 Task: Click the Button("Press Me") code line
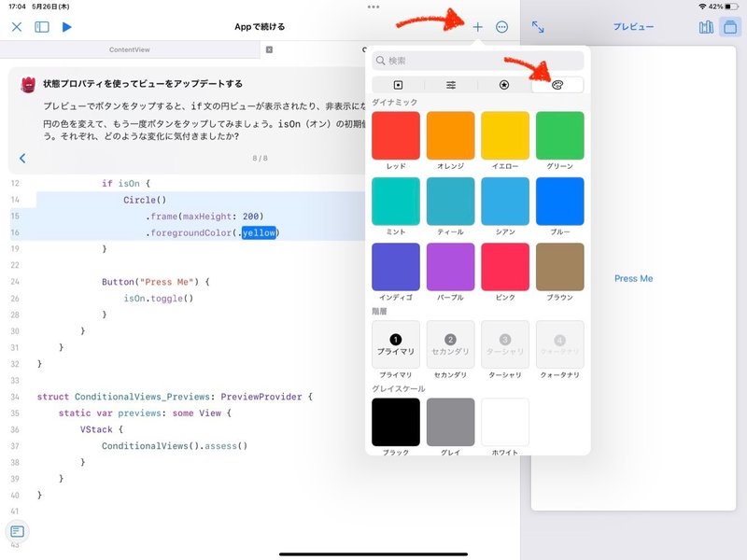pos(155,282)
